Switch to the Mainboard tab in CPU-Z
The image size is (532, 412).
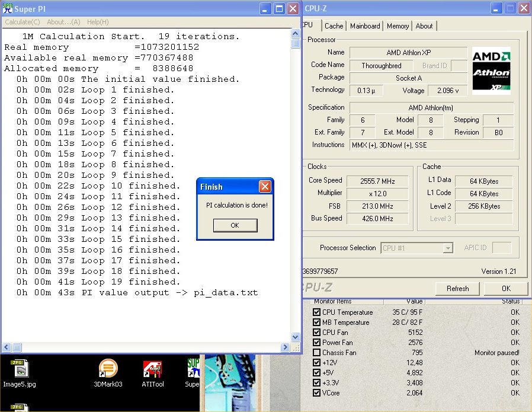pos(365,26)
